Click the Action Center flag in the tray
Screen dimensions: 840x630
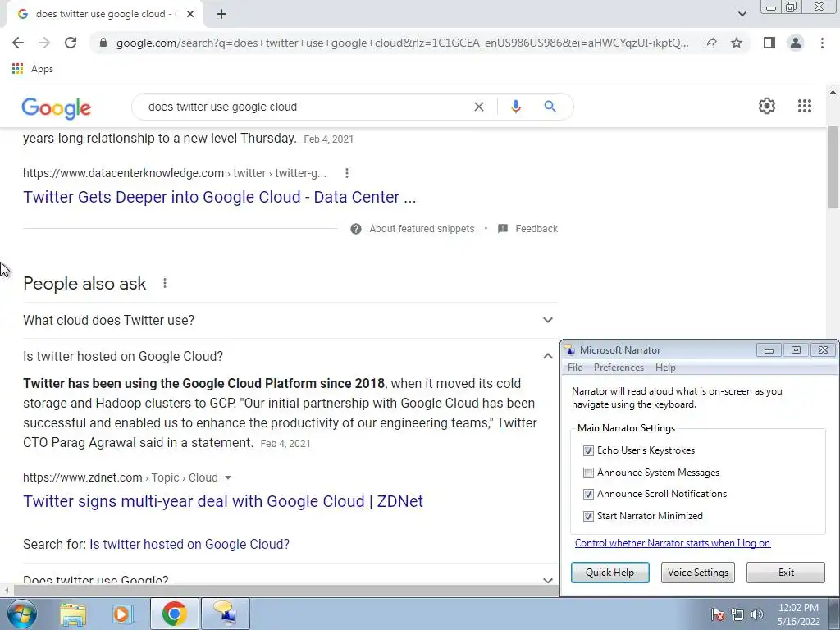[718, 614]
